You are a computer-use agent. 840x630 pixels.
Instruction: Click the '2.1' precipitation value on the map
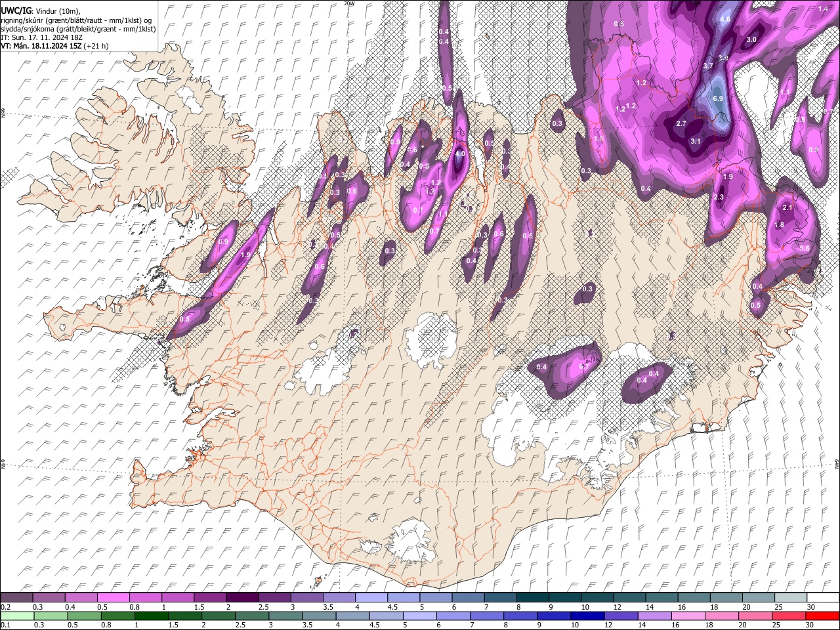[x=788, y=207]
